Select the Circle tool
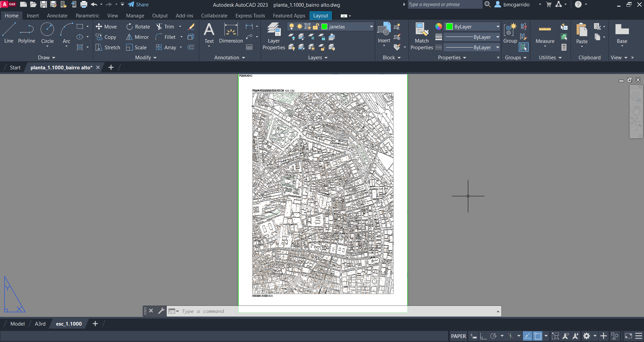Viewport: 644px width, 342px height. click(47, 33)
